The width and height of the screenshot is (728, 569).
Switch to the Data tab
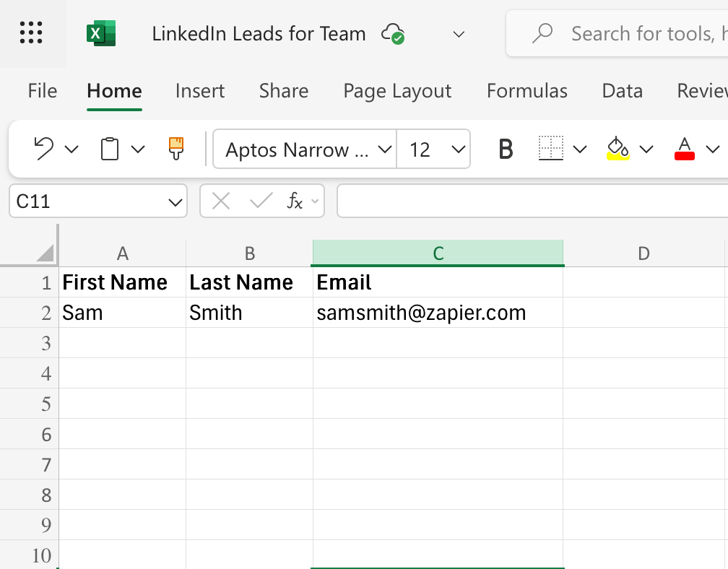point(622,91)
